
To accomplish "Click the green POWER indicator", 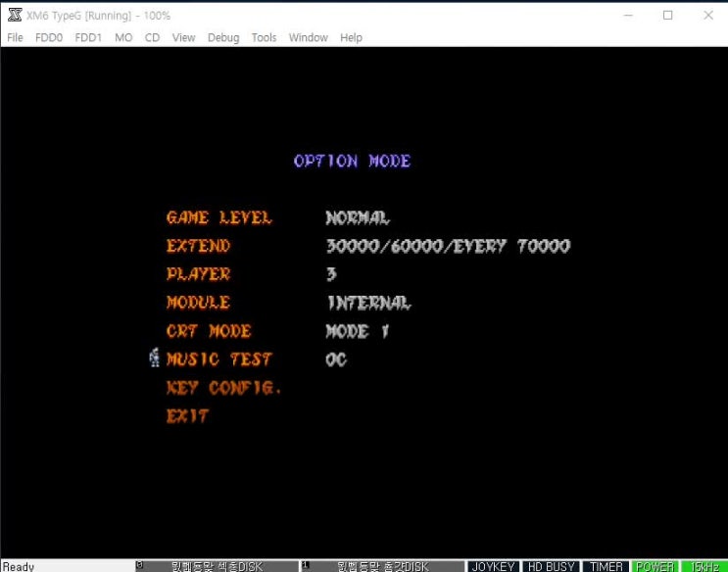I will click(655, 566).
